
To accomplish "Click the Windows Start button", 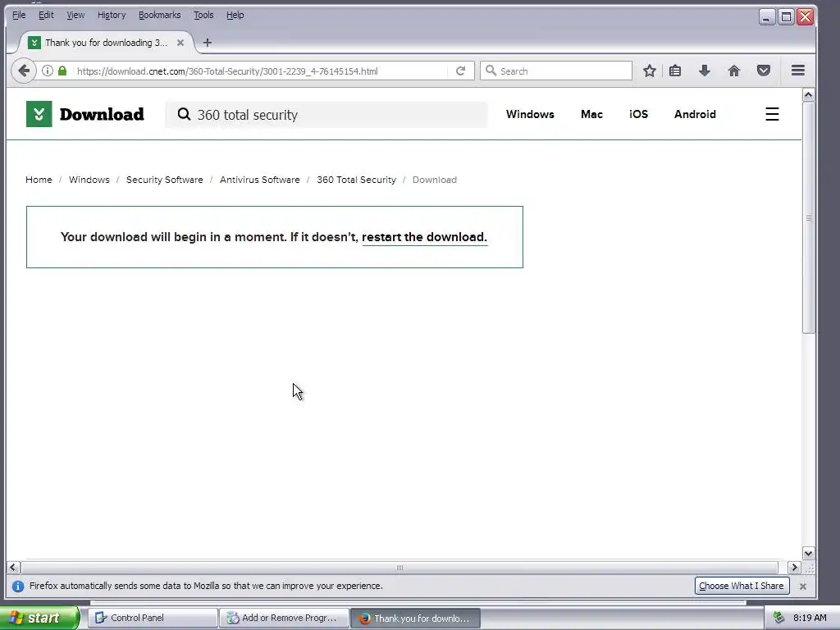I will coord(39,618).
